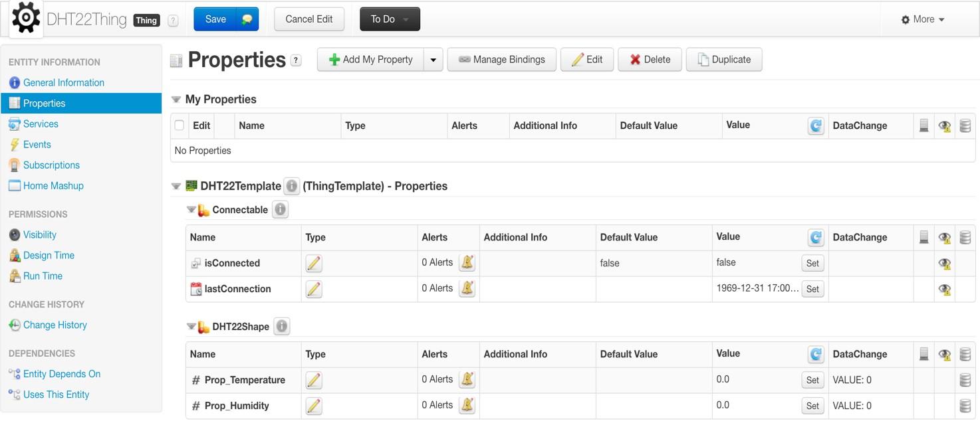This screenshot has height=429, width=980.
Task: Click alert bell icon for lastConnection
Action: (467, 289)
